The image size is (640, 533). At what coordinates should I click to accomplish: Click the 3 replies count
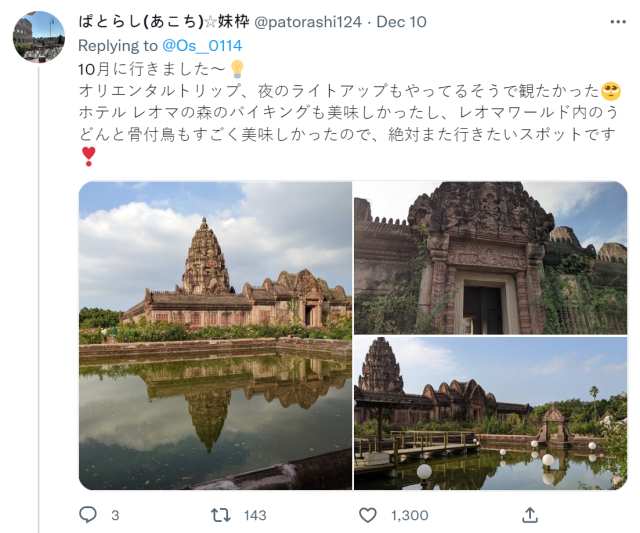[115, 515]
